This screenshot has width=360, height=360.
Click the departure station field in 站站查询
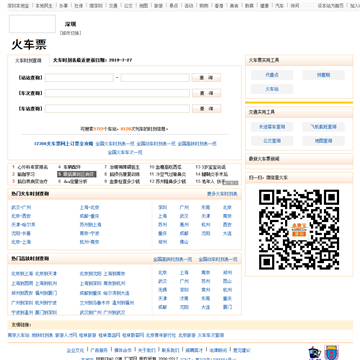coord(79,78)
